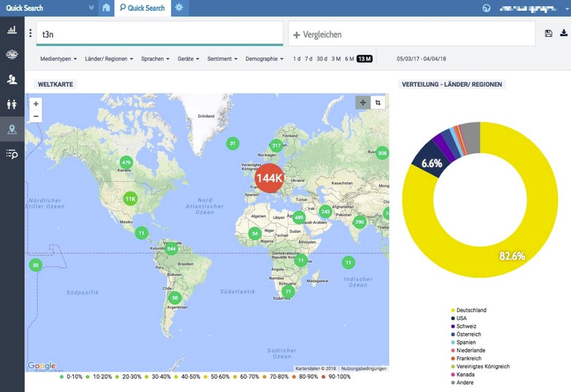Click the 489 cluster over Egypt

[298, 218]
